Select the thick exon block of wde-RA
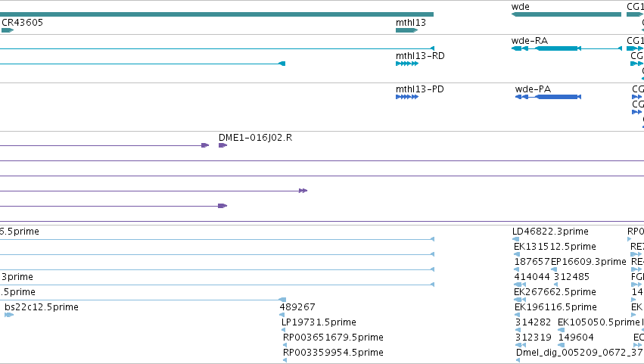Viewport: 644px width, 364px height. 556,48
